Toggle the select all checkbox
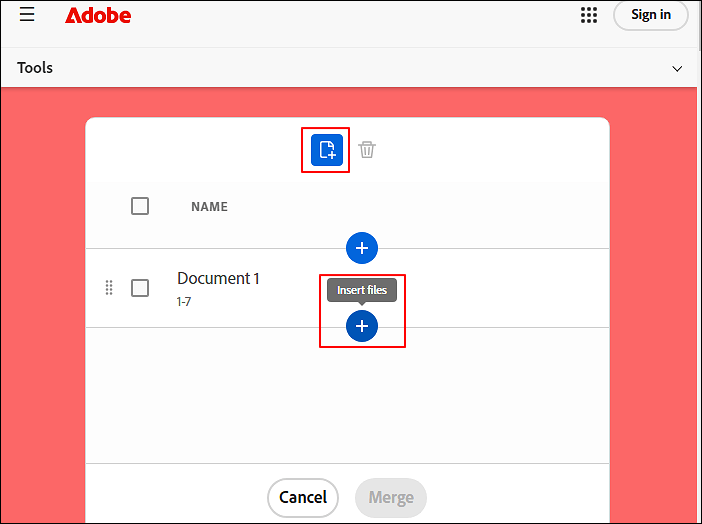 140,206
